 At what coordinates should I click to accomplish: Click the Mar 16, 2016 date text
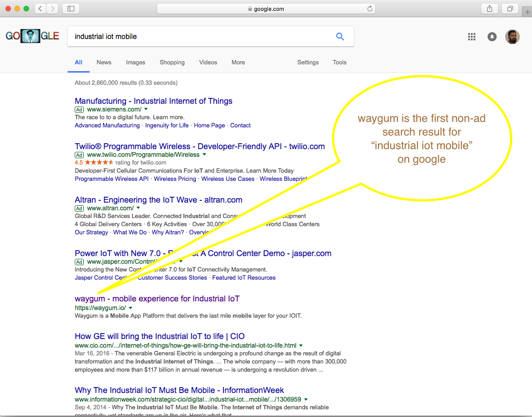click(x=92, y=354)
